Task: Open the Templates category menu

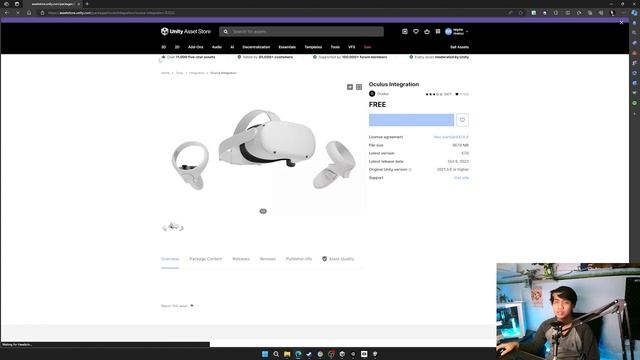Action: pyautogui.click(x=313, y=47)
